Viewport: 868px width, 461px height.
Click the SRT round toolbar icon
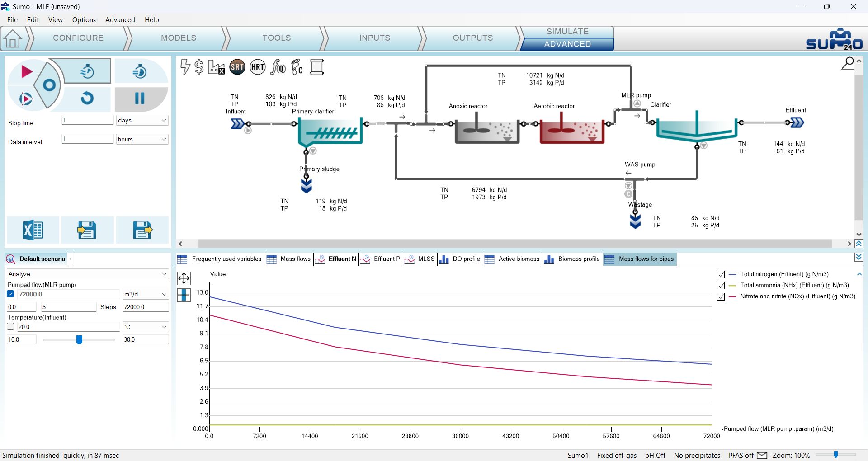click(x=237, y=67)
